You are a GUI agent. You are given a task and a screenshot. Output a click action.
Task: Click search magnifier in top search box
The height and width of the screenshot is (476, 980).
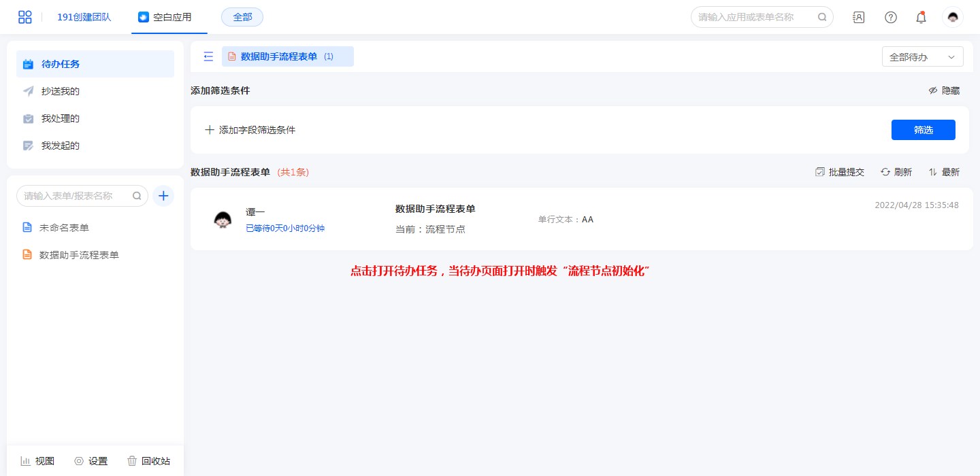pos(822,17)
